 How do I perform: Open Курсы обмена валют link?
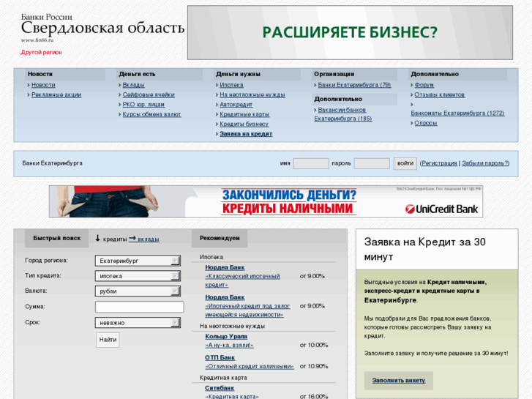tap(151, 114)
